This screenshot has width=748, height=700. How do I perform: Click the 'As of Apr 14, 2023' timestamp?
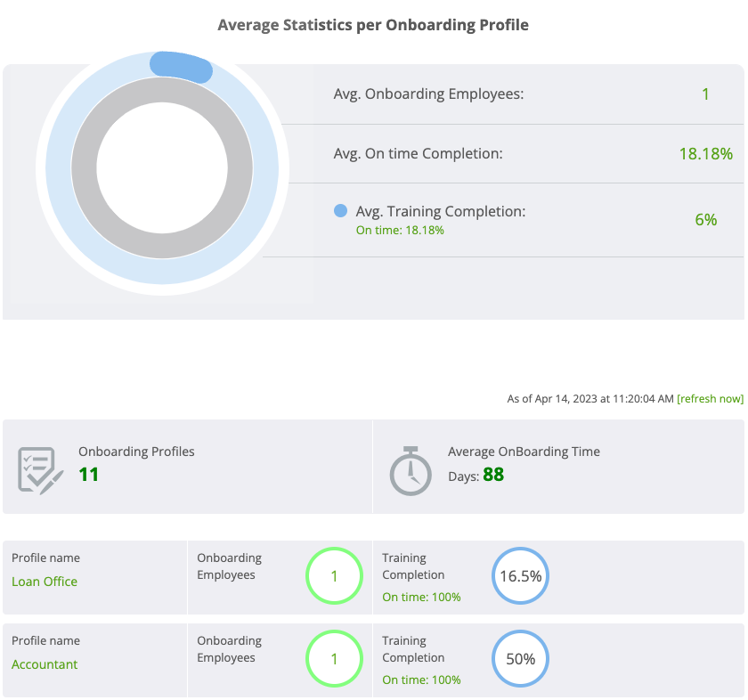coord(590,399)
